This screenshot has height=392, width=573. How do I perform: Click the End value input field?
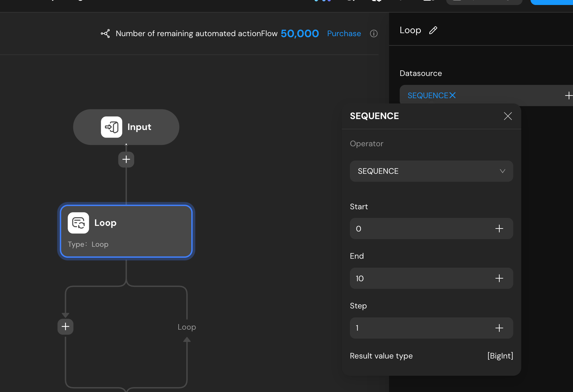point(418,279)
